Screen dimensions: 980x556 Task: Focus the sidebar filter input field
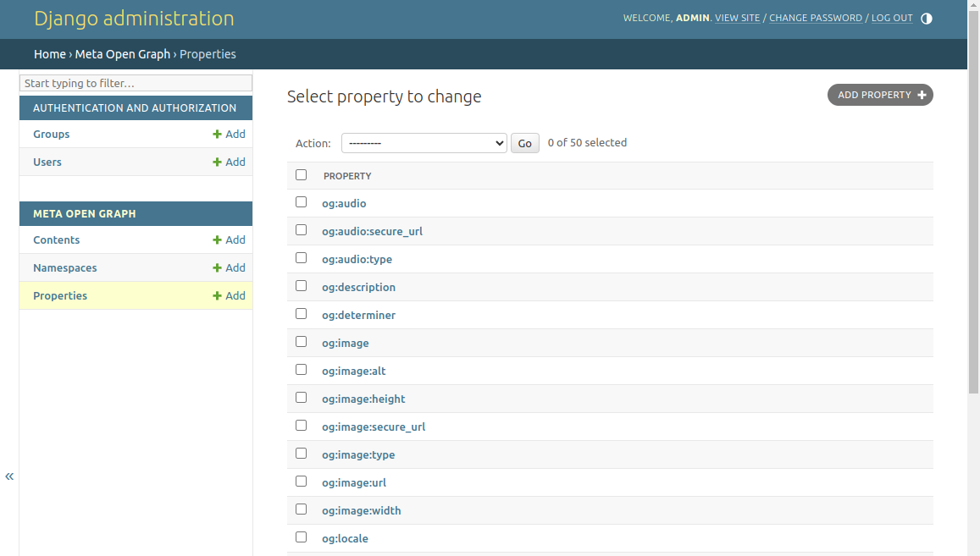[x=136, y=83]
